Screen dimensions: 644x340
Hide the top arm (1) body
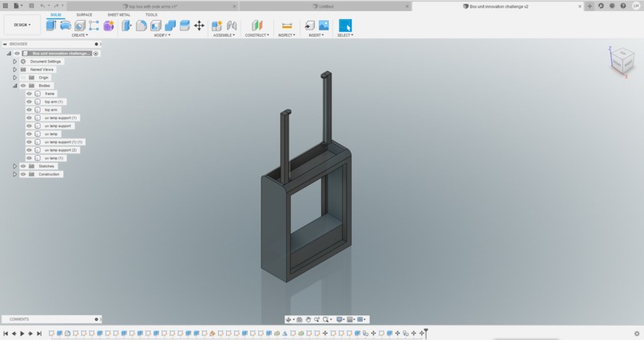tap(29, 102)
